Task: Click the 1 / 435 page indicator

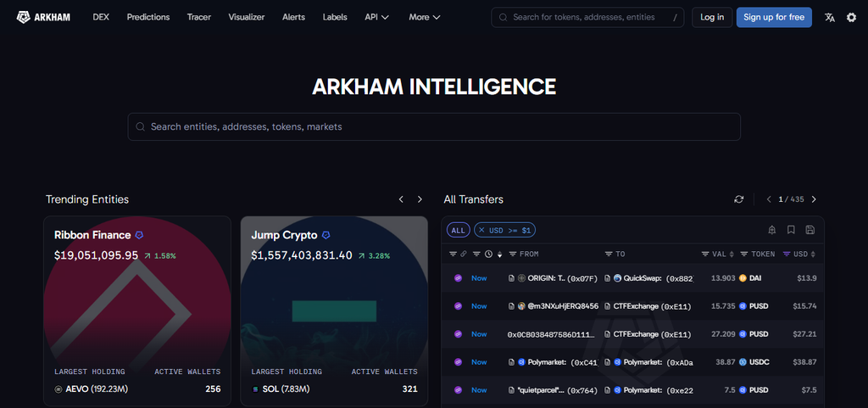Action: pyautogui.click(x=791, y=199)
